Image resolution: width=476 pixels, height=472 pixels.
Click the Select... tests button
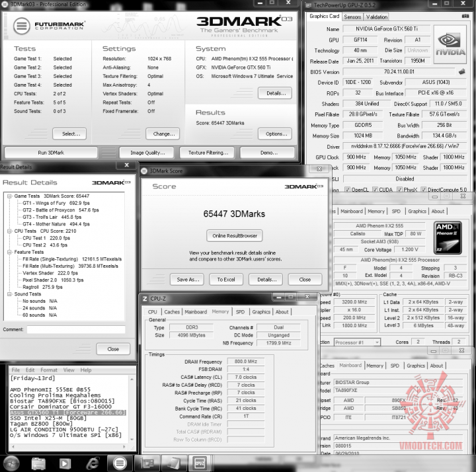click(x=69, y=134)
